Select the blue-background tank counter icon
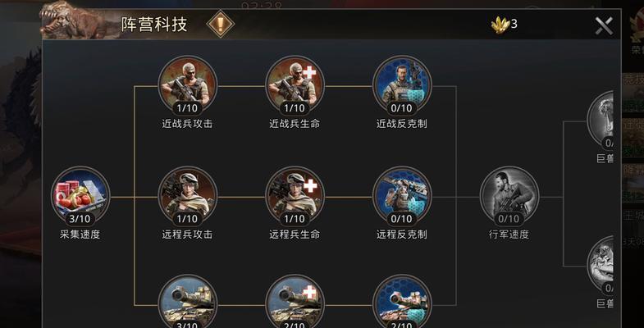The height and width of the screenshot is (328, 644). click(x=402, y=302)
